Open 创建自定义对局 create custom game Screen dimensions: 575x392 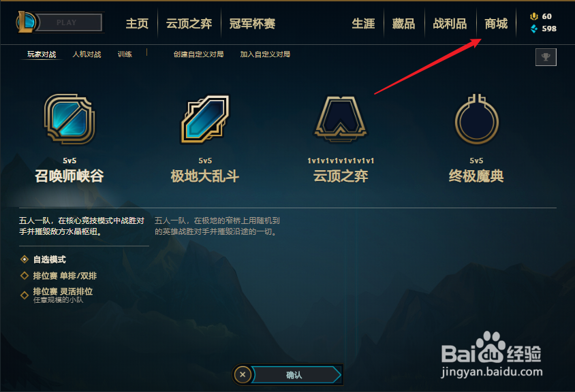(x=198, y=54)
